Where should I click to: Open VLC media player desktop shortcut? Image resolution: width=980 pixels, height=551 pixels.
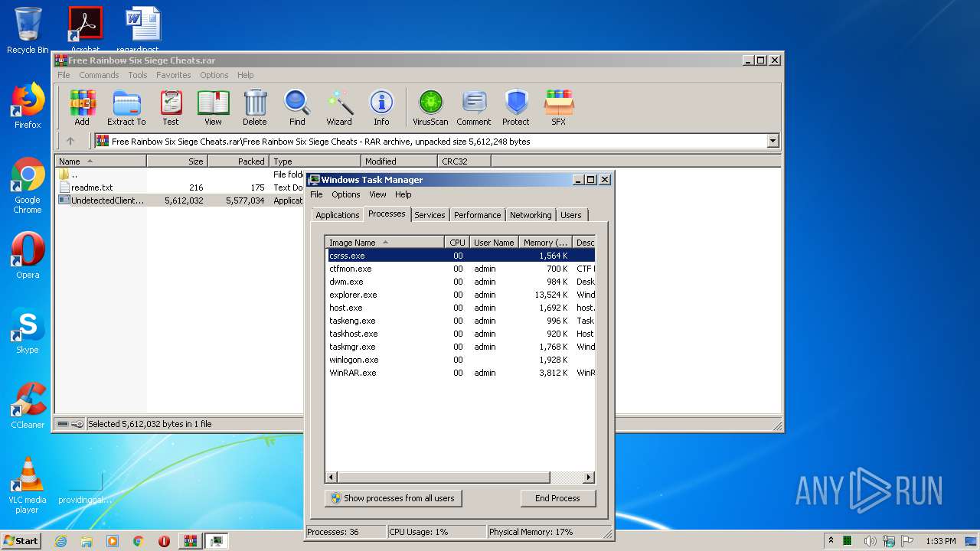point(28,486)
